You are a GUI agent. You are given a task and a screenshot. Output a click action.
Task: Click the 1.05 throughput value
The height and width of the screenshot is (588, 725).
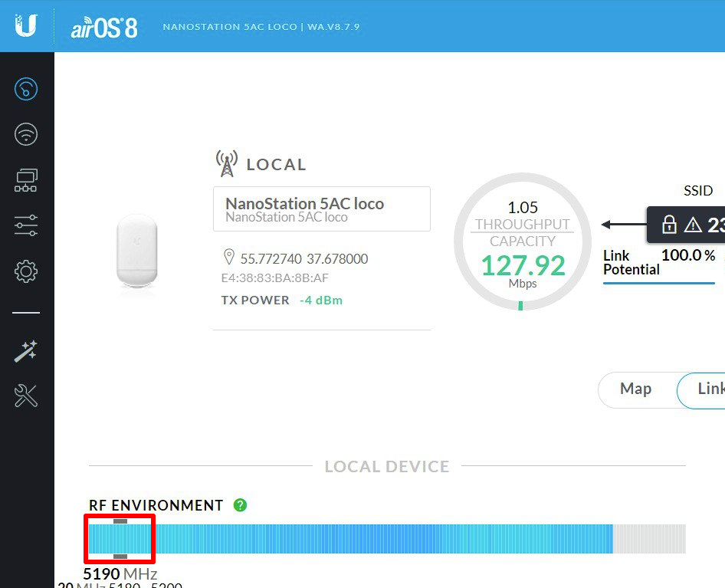(x=523, y=207)
